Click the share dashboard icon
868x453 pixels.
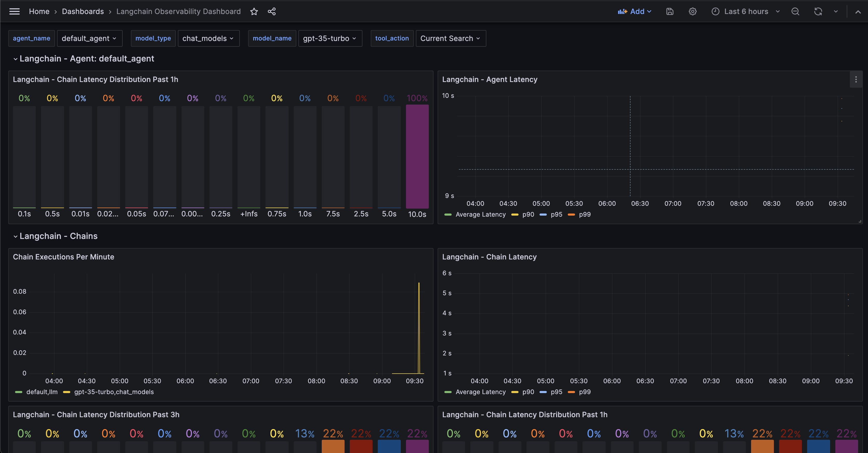pos(271,11)
